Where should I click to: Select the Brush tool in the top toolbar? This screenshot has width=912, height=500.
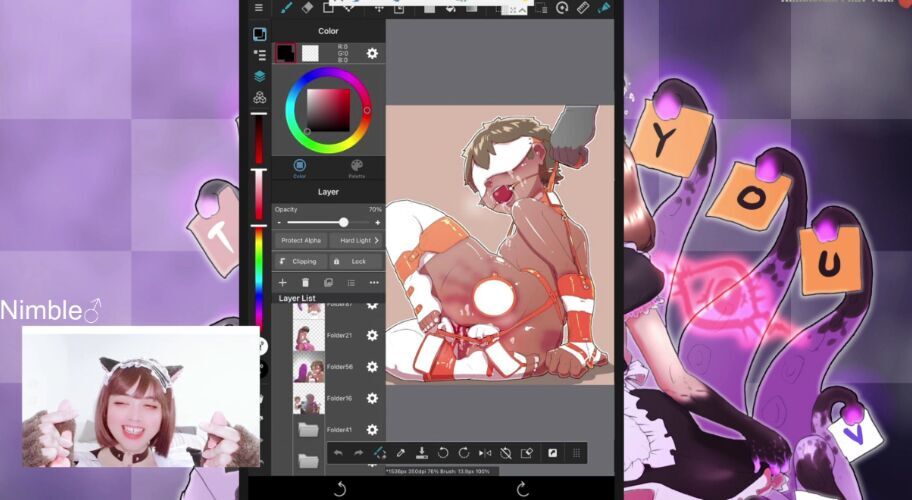coord(285,7)
